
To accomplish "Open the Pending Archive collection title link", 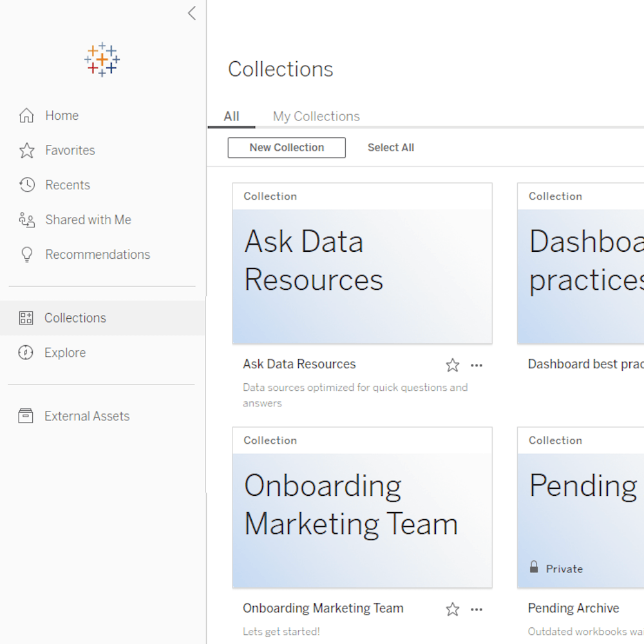I will (x=573, y=608).
